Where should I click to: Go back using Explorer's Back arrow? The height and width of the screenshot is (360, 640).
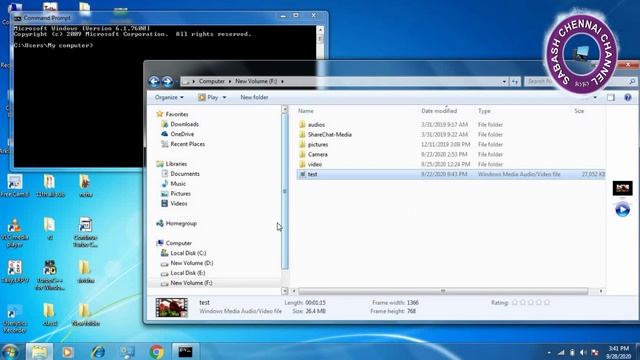point(154,81)
